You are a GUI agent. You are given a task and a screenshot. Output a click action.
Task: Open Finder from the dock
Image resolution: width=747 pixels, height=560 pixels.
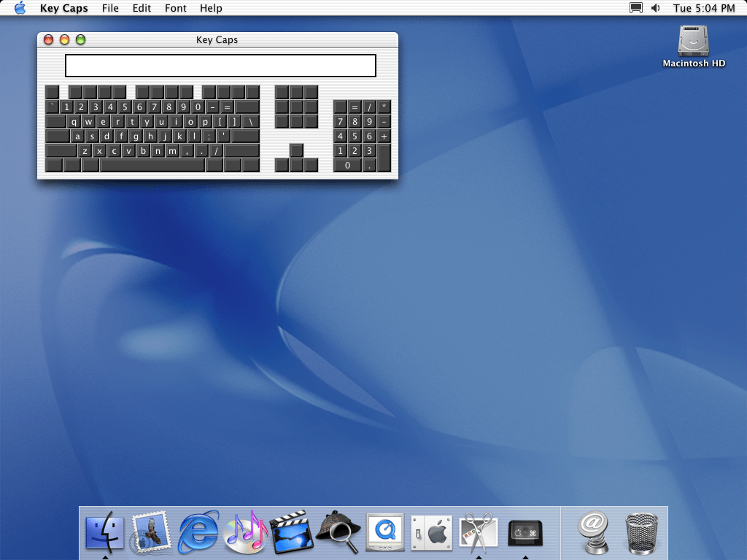105,532
